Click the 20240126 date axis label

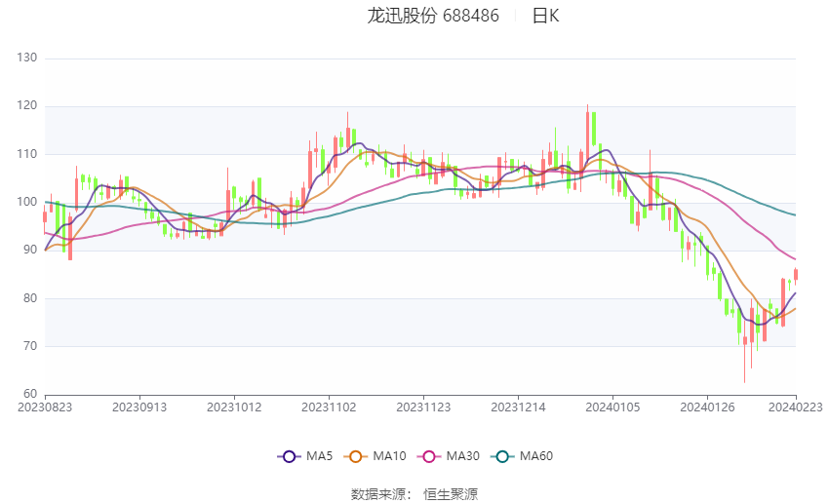click(x=707, y=407)
